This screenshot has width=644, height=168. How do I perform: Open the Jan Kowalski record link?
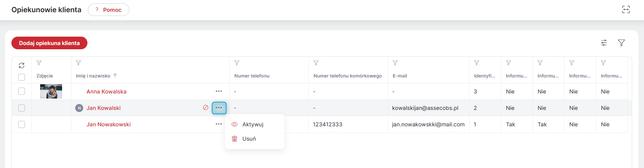(x=103, y=108)
